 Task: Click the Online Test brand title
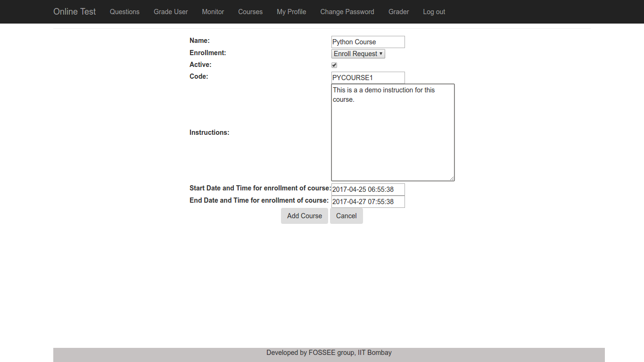[74, 12]
